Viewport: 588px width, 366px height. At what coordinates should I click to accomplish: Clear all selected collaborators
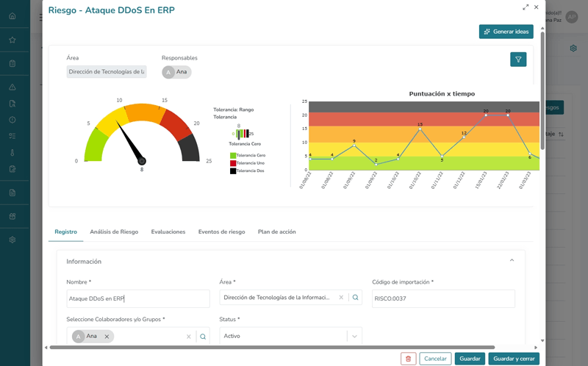(x=189, y=337)
